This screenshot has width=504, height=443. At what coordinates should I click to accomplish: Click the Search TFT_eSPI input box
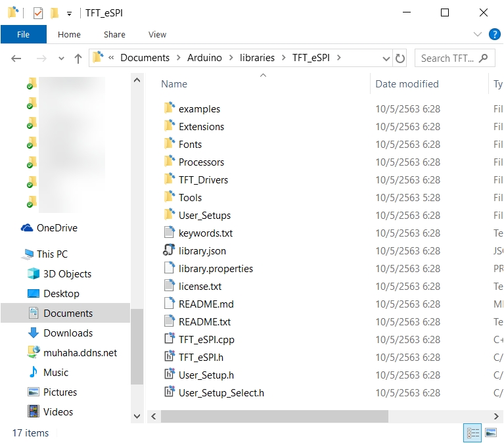[447, 58]
